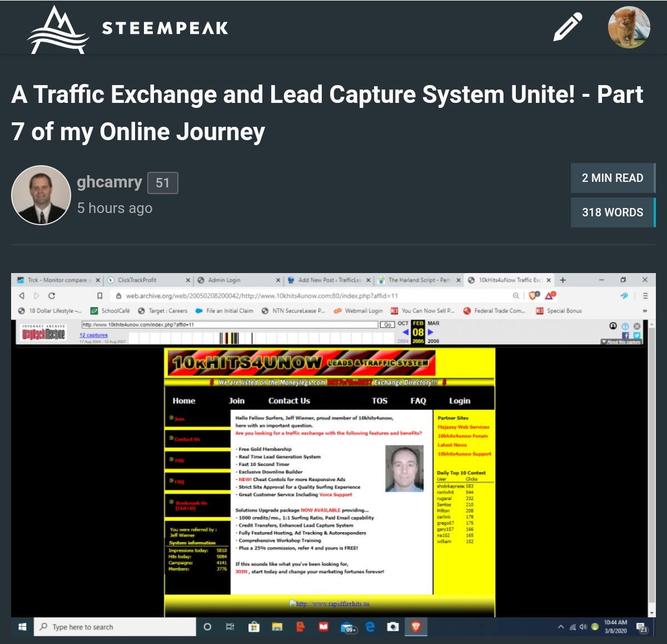Click the zoom magnifier in address bar

click(x=516, y=296)
